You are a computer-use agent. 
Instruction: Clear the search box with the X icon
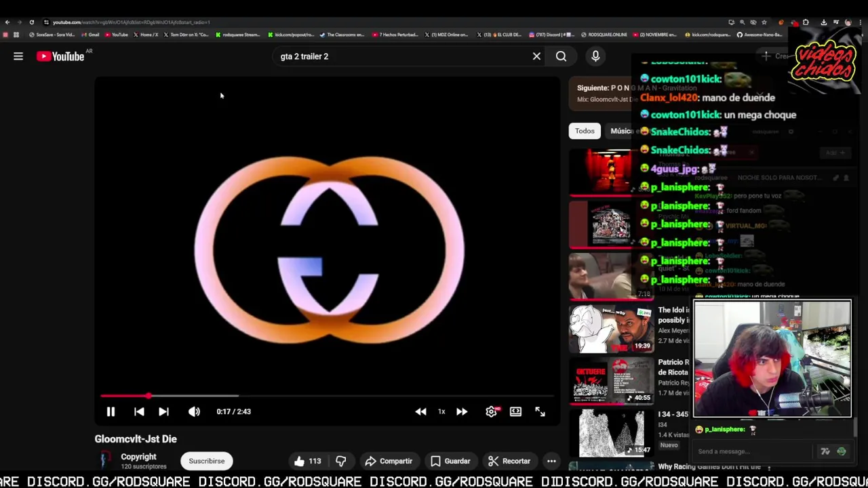point(536,56)
